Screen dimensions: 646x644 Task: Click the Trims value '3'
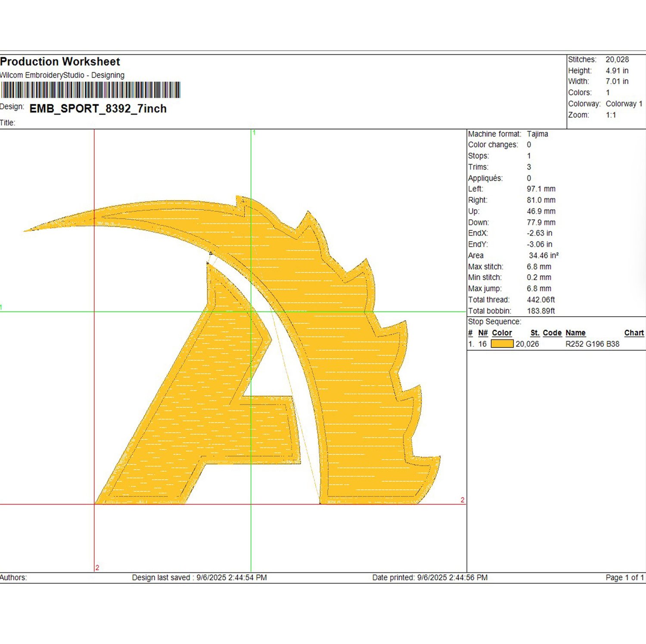coord(529,167)
